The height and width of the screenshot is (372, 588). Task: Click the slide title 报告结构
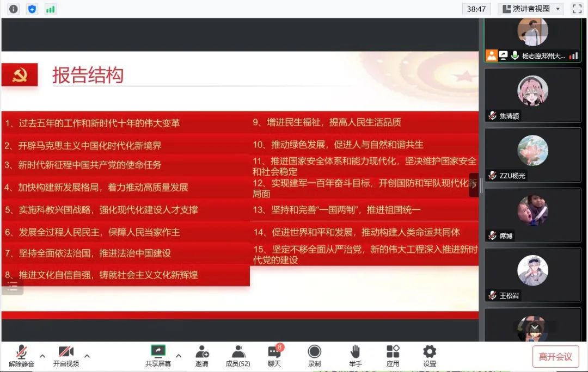coord(88,75)
